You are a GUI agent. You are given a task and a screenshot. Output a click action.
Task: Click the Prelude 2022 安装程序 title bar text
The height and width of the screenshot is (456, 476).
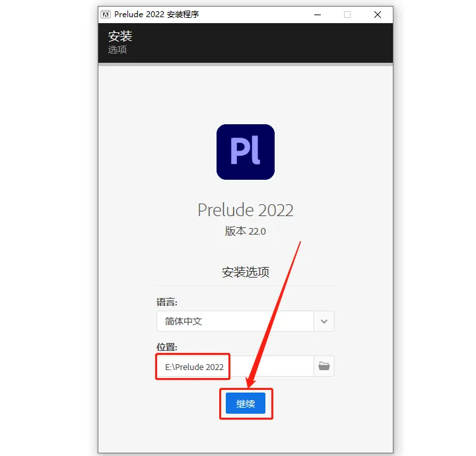pyautogui.click(x=156, y=15)
